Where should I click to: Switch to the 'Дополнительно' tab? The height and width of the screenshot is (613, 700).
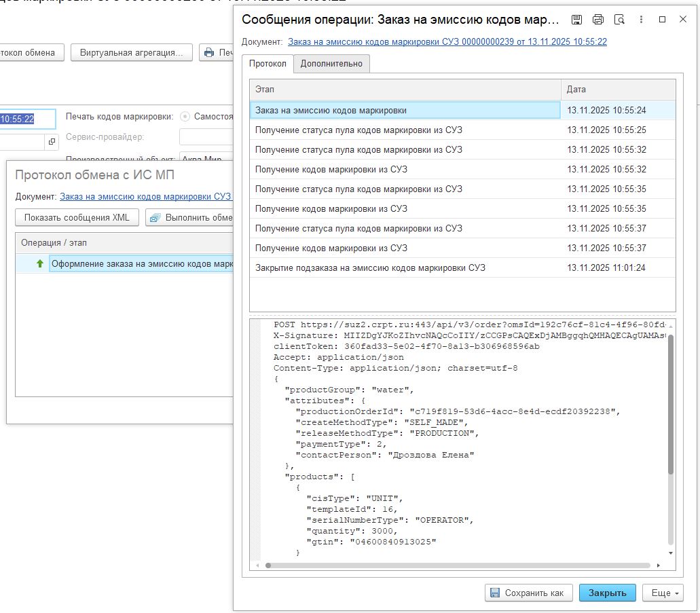click(x=331, y=64)
